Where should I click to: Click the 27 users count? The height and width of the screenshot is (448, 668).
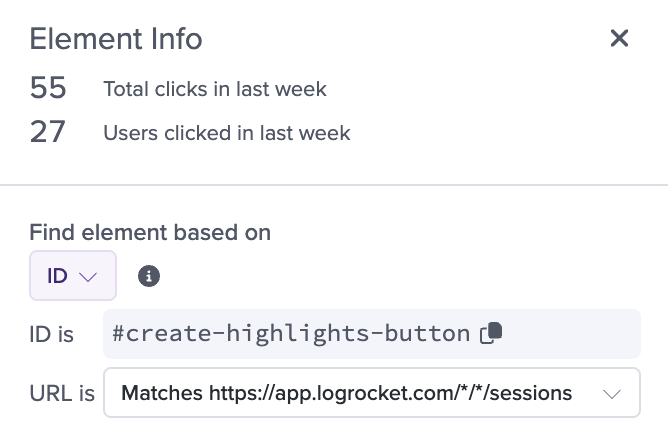pos(47,132)
